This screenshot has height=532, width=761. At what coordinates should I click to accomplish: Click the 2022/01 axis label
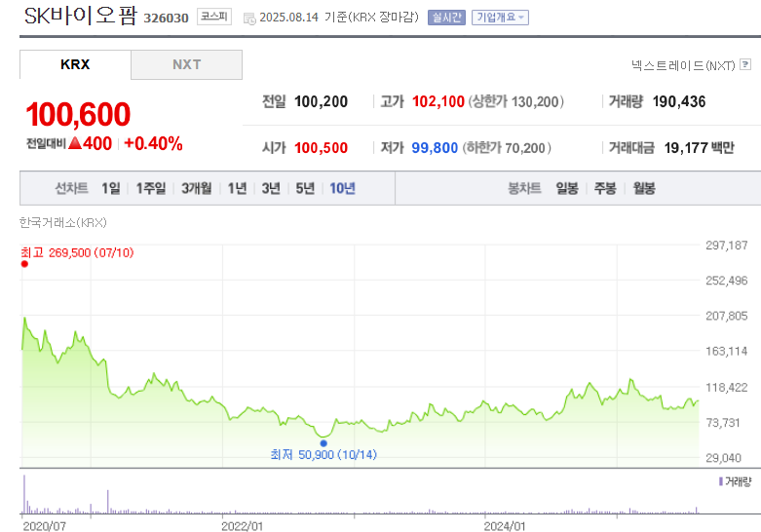(243, 526)
